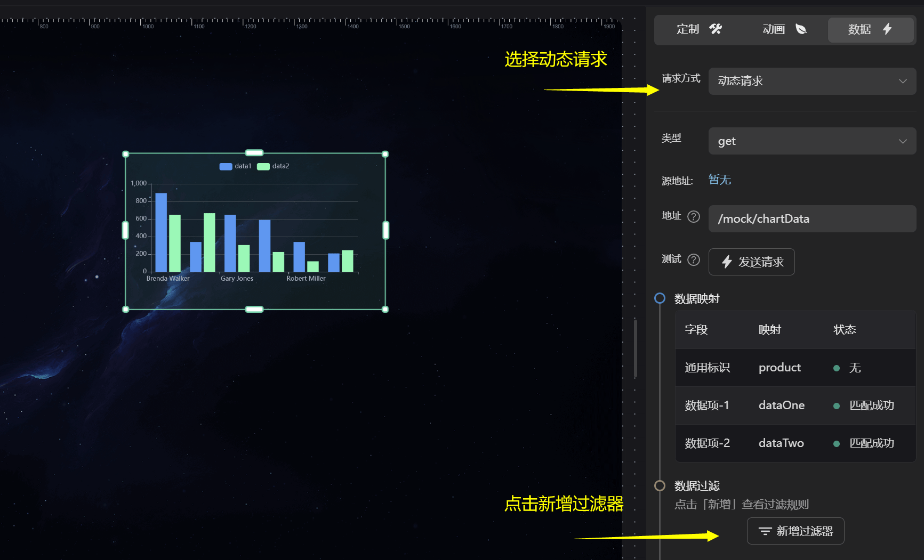This screenshot has width=924, height=560.
Task: Click the leaf icon beside 动画
Action: pyautogui.click(x=801, y=29)
